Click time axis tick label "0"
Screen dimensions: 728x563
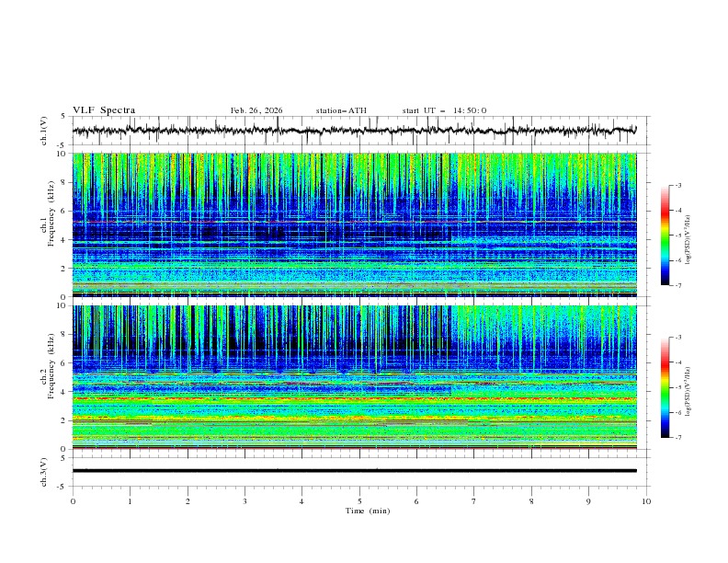click(73, 501)
